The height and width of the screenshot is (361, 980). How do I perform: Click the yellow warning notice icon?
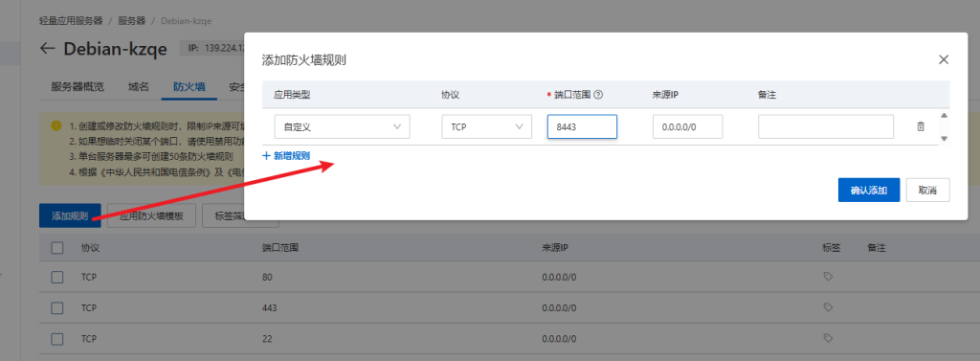click(56, 125)
